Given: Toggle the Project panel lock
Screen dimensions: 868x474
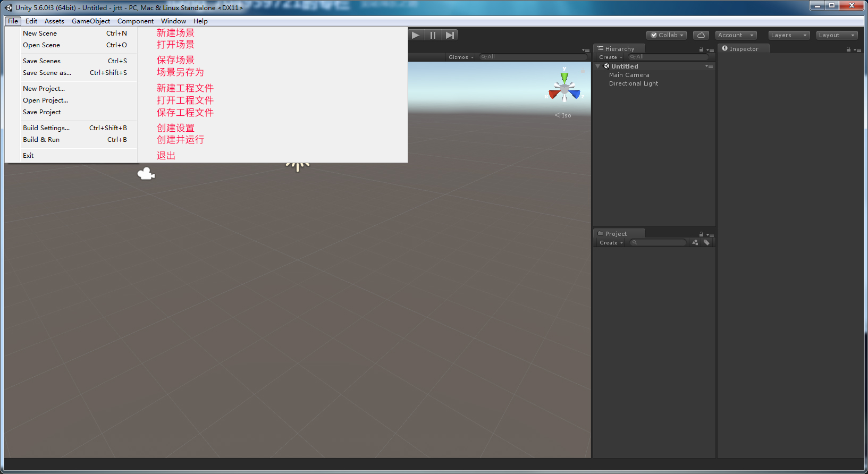Looking at the screenshot, I should pyautogui.click(x=701, y=234).
